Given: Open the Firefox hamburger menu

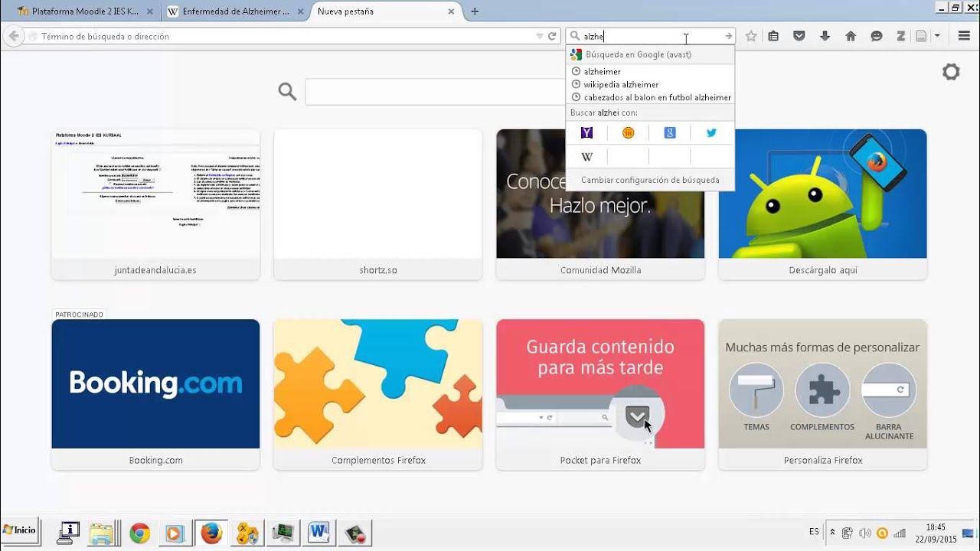Looking at the screenshot, I should pyautogui.click(x=964, y=36).
